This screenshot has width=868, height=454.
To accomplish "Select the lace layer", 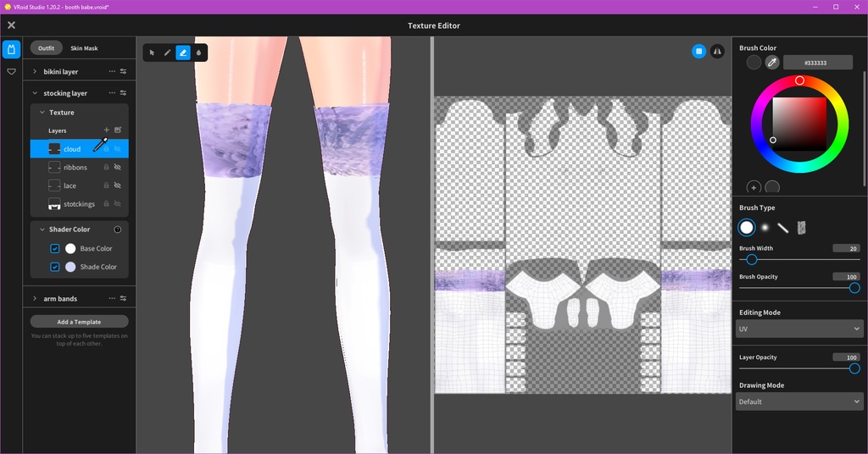I will point(79,185).
